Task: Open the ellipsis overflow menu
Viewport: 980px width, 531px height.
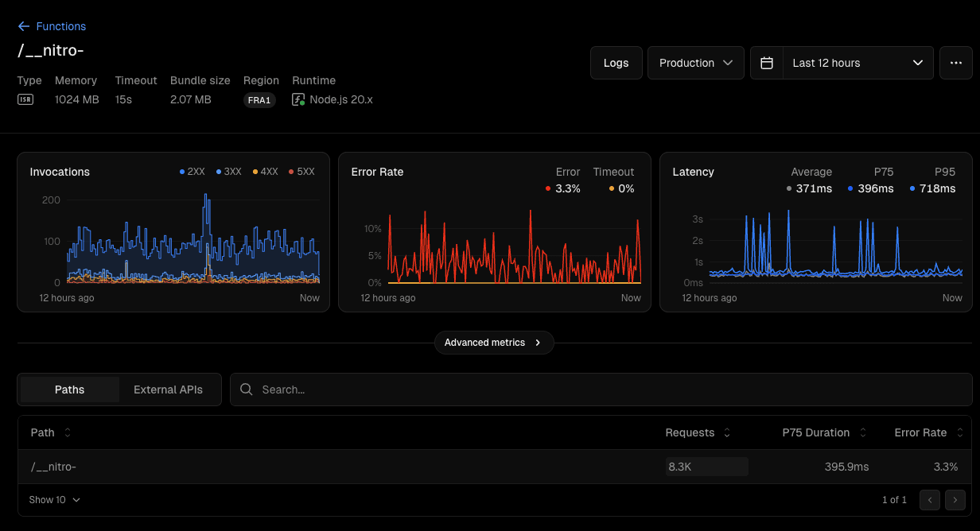Action: coord(955,62)
